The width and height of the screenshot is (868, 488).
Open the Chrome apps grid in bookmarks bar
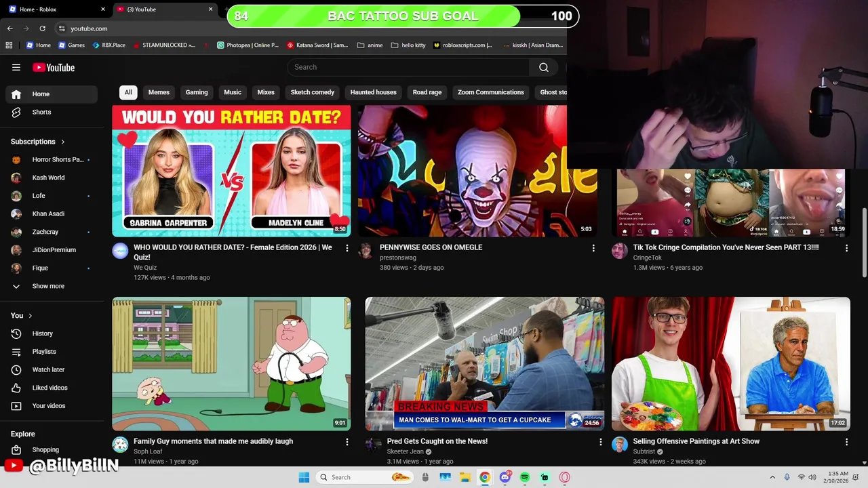pyautogui.click(x=9, y=45)
